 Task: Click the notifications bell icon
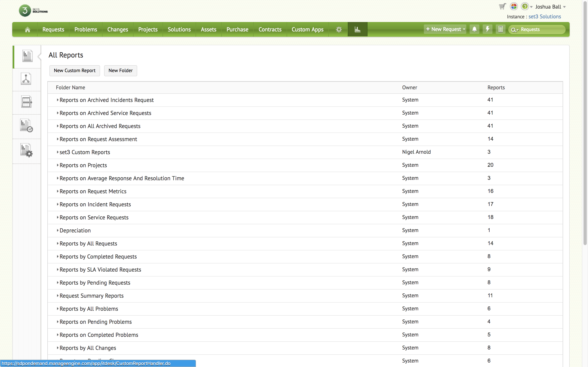point(474,29)
